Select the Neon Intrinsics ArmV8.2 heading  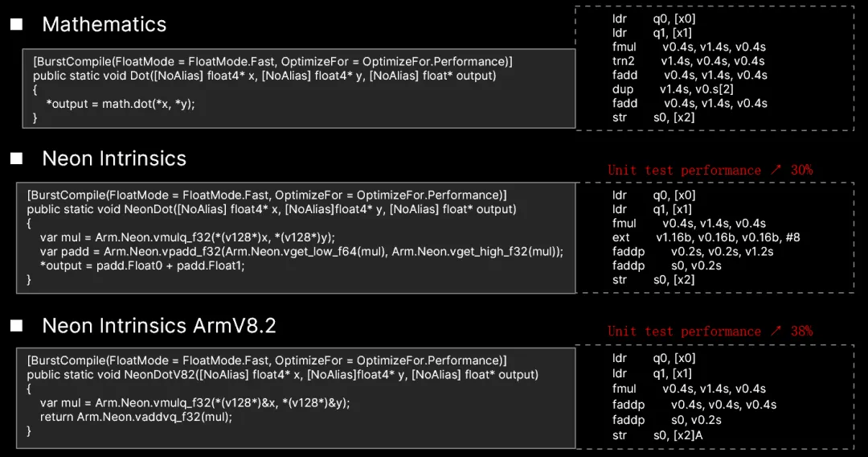pos(158,325)
